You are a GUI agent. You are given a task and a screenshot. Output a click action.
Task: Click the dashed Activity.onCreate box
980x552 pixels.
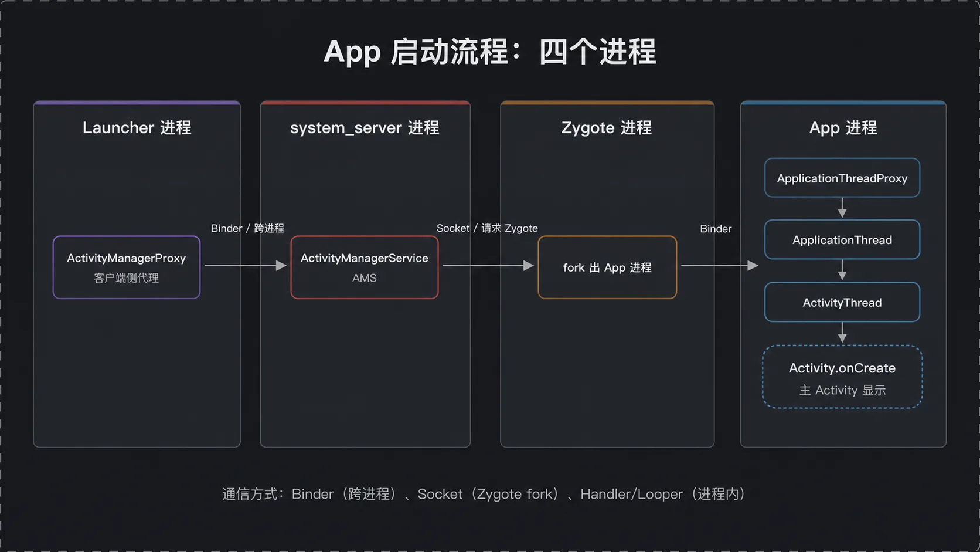coord(842,377)
